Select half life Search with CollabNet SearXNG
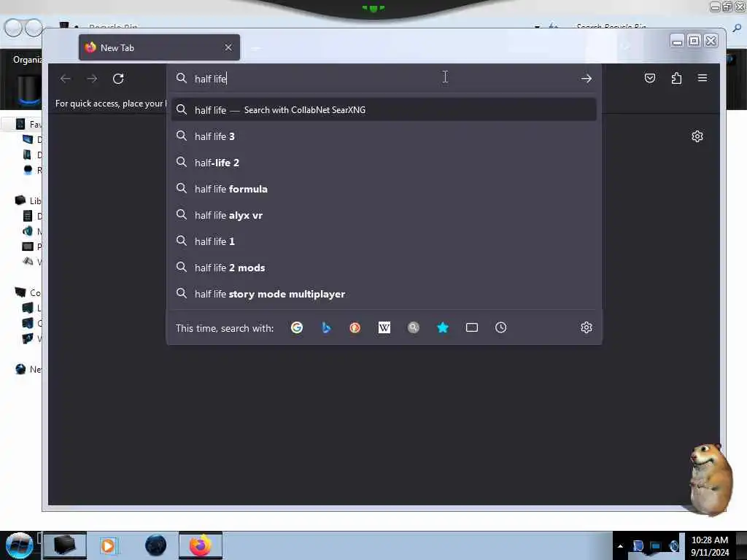The image size is (747, 560). pyautogui.click(x=384, y=110)
